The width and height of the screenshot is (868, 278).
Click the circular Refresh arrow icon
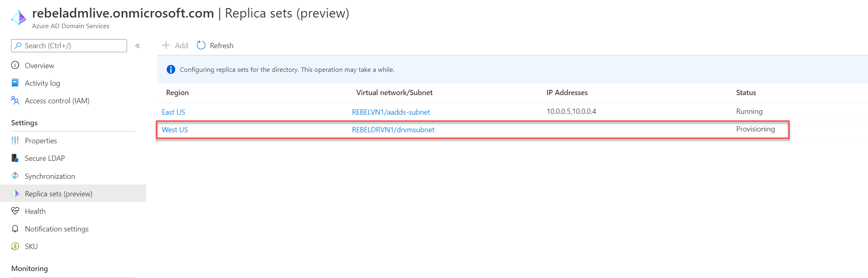tap(201, 45)
